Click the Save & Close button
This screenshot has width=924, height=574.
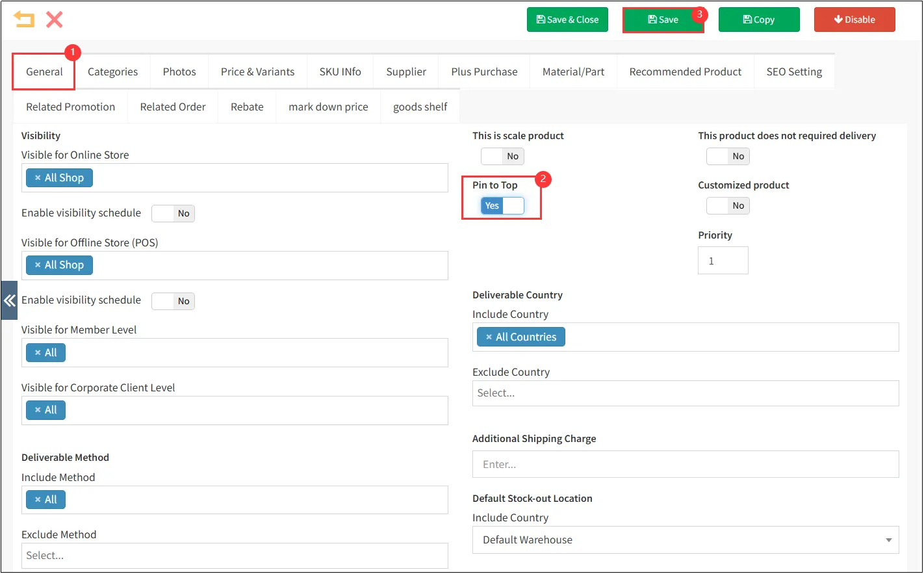pyautogui.click(x=567, y=20)
